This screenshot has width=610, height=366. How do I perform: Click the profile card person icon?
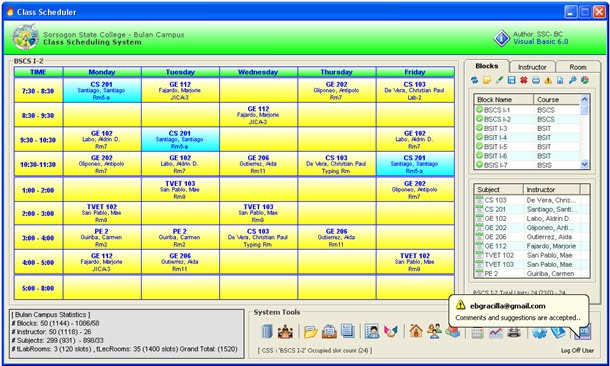tap(372, 331)
